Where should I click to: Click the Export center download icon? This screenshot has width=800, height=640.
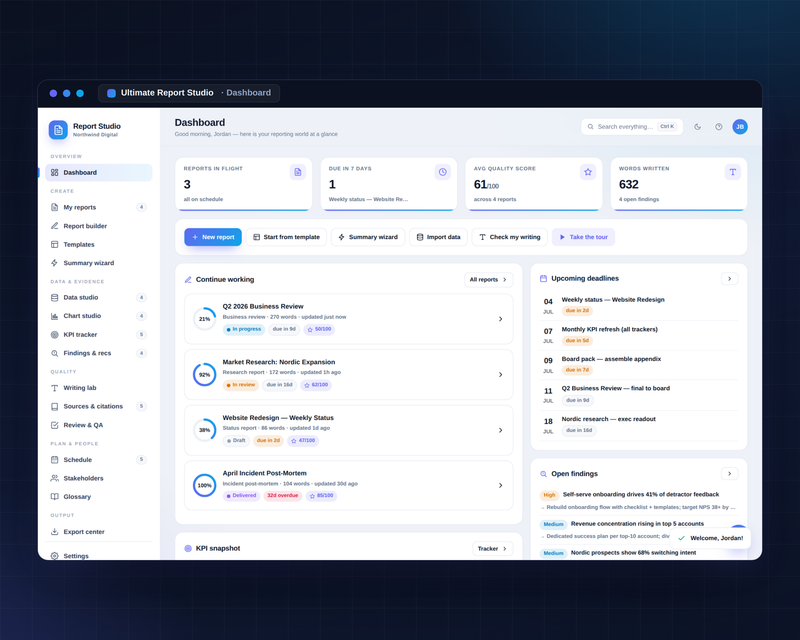pyautogui.click(x=55, y=532)
